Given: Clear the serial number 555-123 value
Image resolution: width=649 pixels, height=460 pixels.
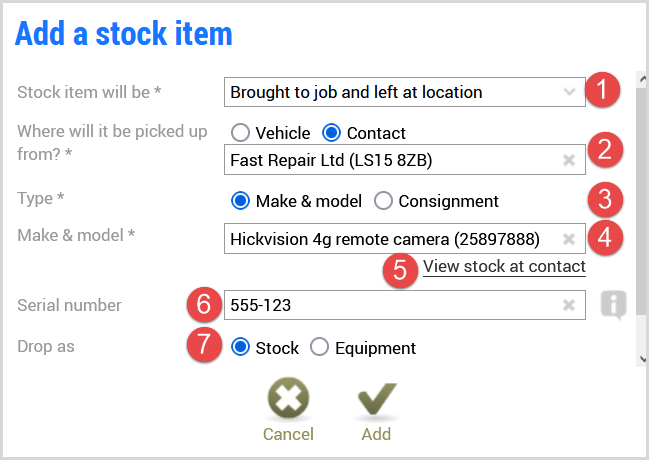Looking at the screenshot, I should click(569, 305).
